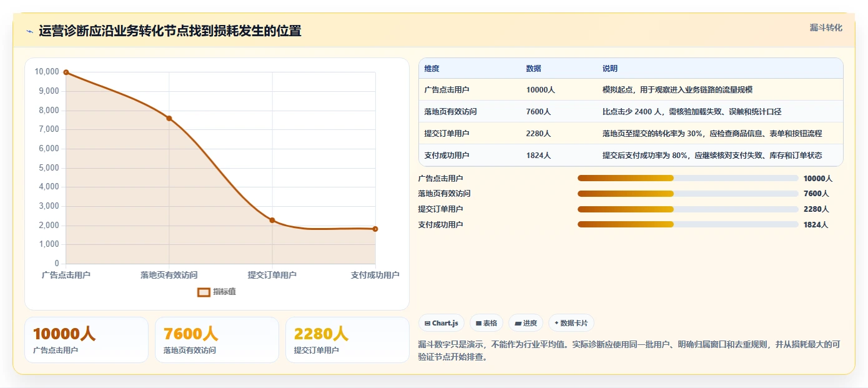This screenshot has width=868, height=388.
Task: Click the 维度 column header in the table
Action: point(432,69)
